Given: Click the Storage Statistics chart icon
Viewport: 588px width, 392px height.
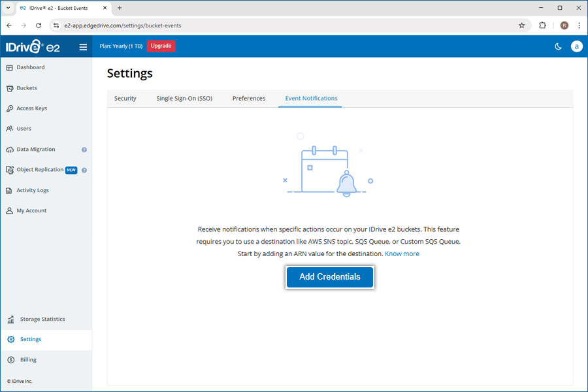Looking at the screenshot, I should (11, 319).
